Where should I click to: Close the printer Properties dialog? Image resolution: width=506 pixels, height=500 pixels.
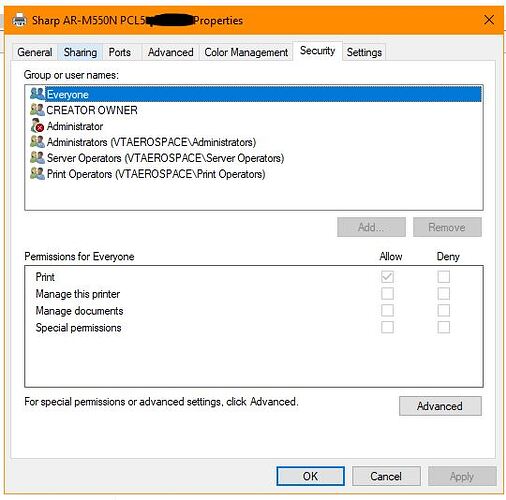click(489, 20)
